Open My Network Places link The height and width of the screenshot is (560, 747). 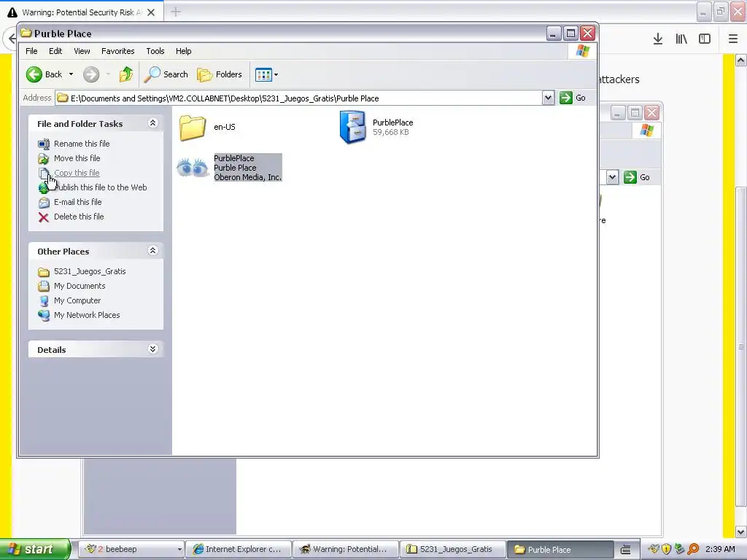click(x=87, y=315)
